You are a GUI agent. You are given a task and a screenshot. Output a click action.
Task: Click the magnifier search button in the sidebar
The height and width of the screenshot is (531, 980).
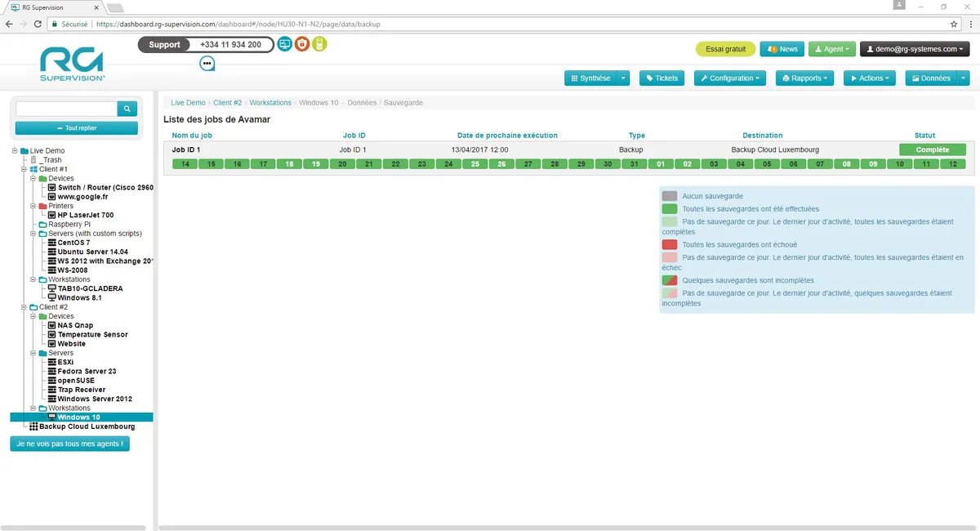point(127,109)
